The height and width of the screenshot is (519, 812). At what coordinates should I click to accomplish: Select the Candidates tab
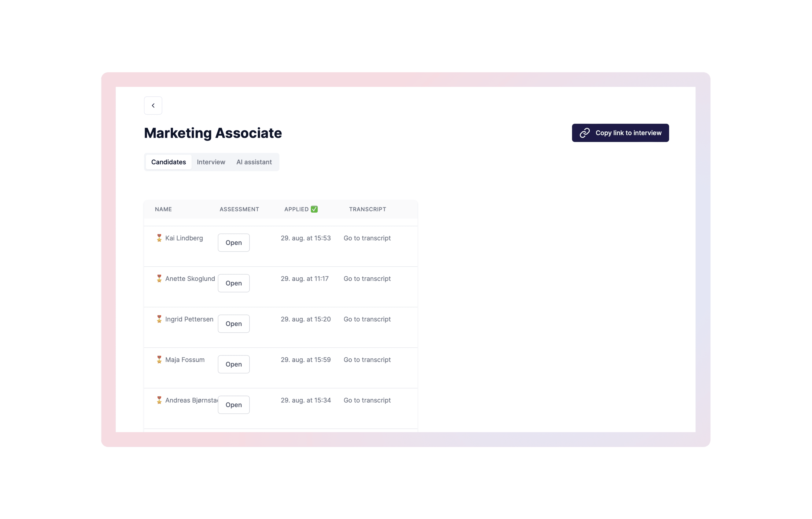click(168, 162)
